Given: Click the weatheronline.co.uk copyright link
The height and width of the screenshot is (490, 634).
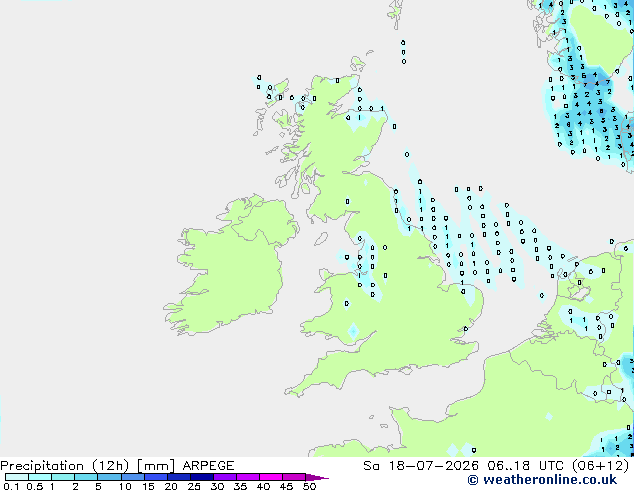Looking at the screenshot, I should coord(542,480).
